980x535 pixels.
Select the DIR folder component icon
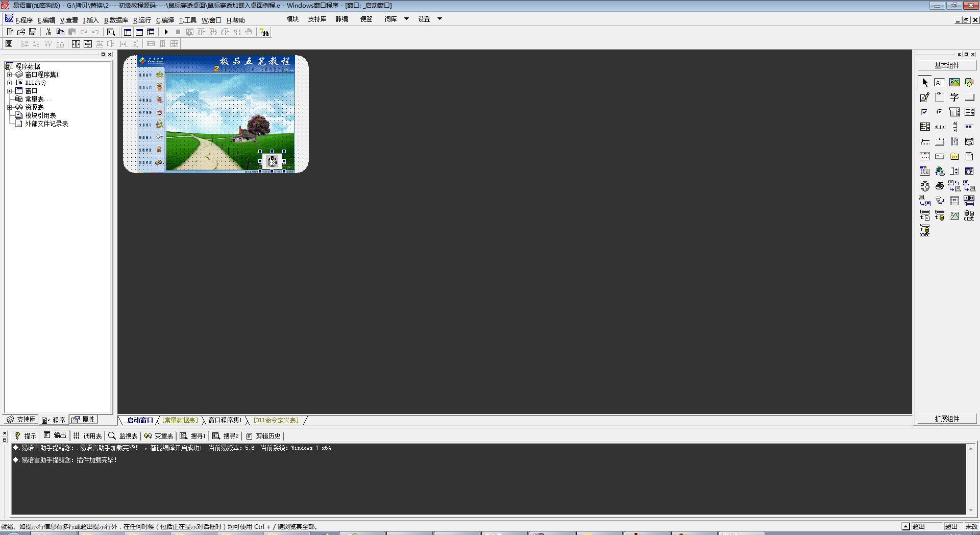click(954, 157)
